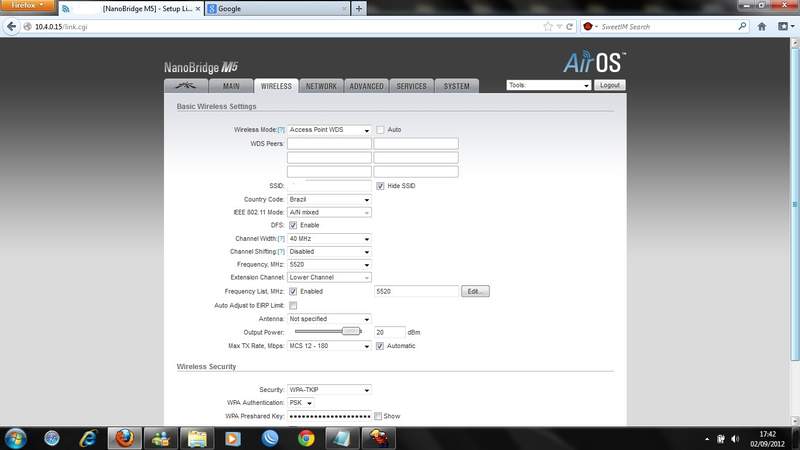Image resolution: width=800 pixels, height=450 pixels.
Task: Open the Wireless Mode dropdown
Action: (x=329, y=130)
